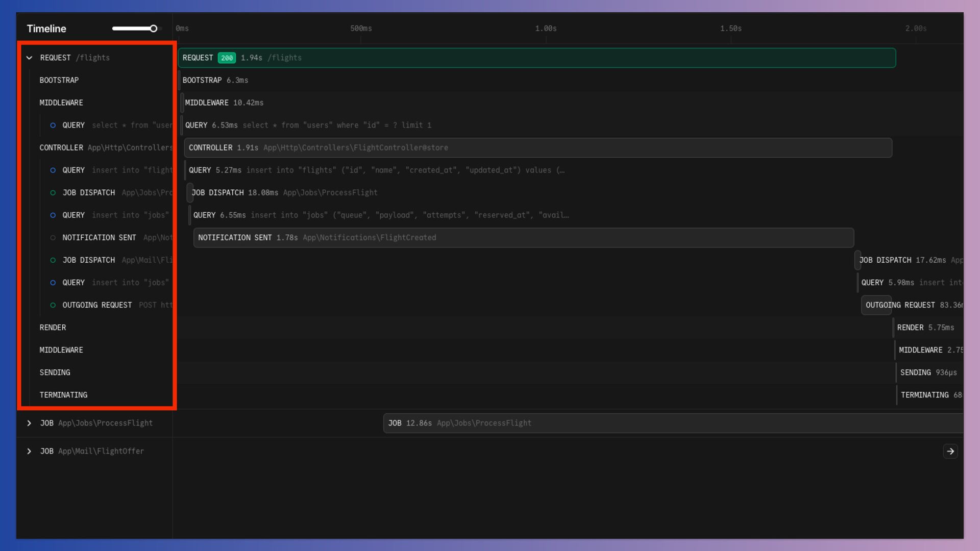
Task: Click the green 200 status badge
Action: tap(227, 58)
